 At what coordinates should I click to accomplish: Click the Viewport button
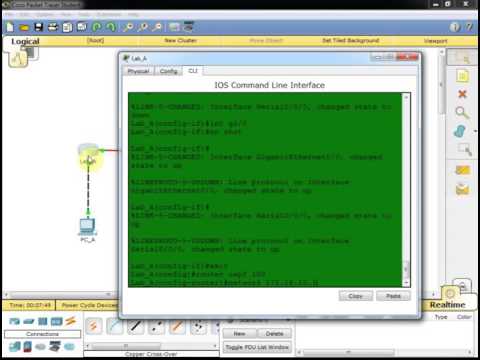[436, 41]
